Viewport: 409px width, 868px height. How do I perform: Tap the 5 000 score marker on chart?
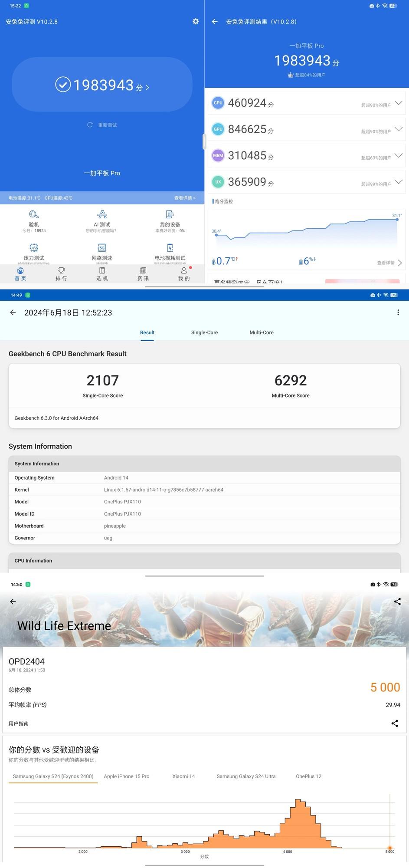point(389,848)
